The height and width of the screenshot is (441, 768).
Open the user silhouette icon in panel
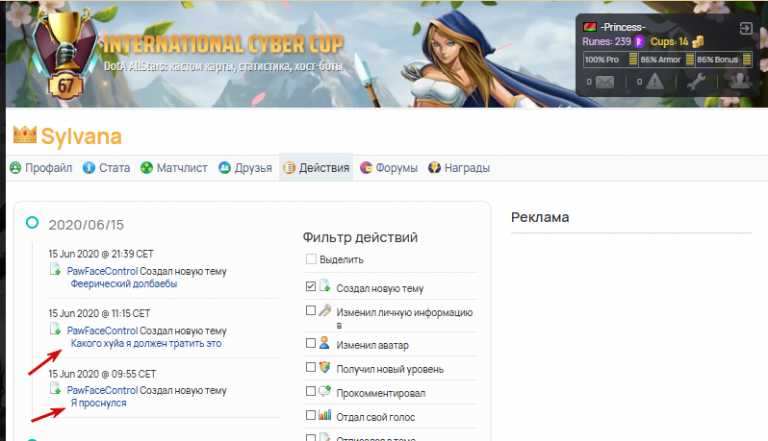pos(740,81)
